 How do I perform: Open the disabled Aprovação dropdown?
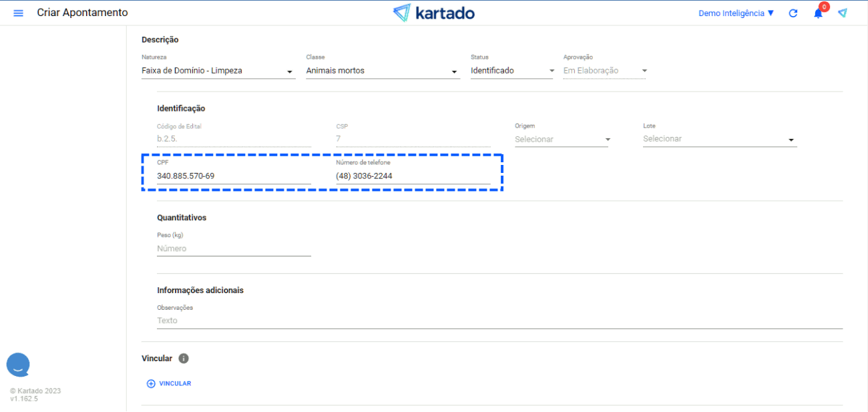pyautogui.click(x=604, y=71)
